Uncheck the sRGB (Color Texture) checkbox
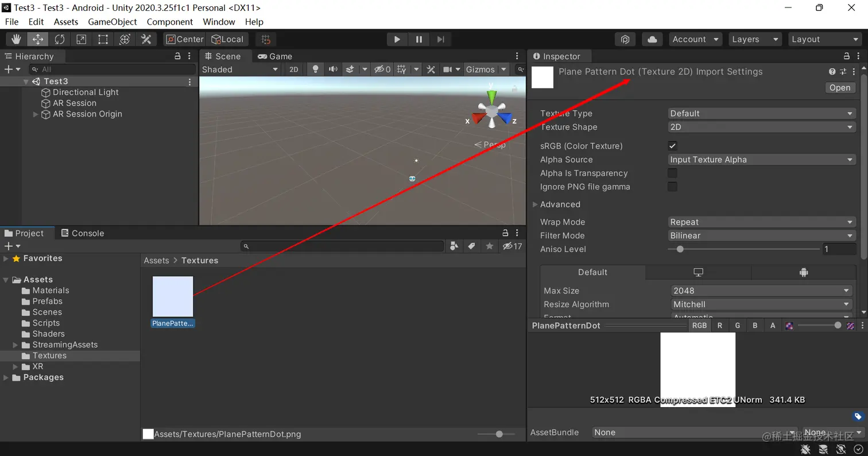868x456 pixels. point(672,146)
